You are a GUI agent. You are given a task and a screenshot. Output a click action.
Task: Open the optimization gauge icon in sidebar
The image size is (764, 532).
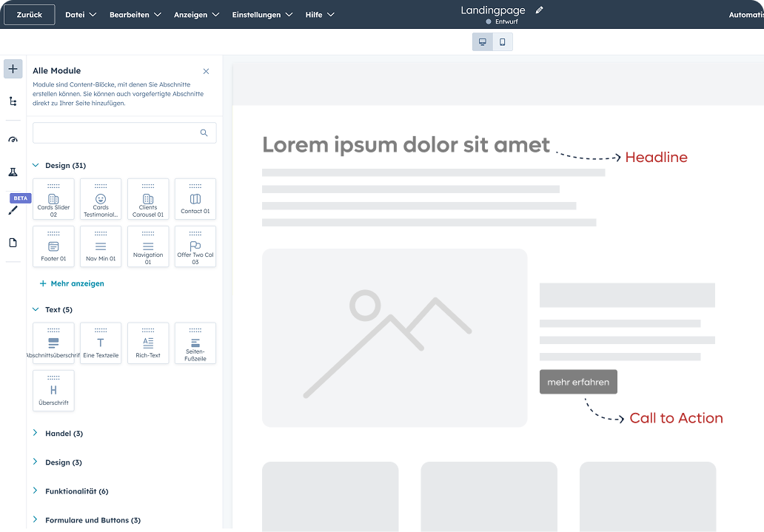click(x=13, y=139)
